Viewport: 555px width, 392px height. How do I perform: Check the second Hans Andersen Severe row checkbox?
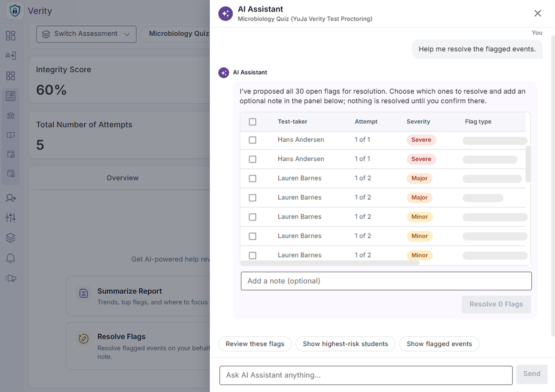pos(253,159)
